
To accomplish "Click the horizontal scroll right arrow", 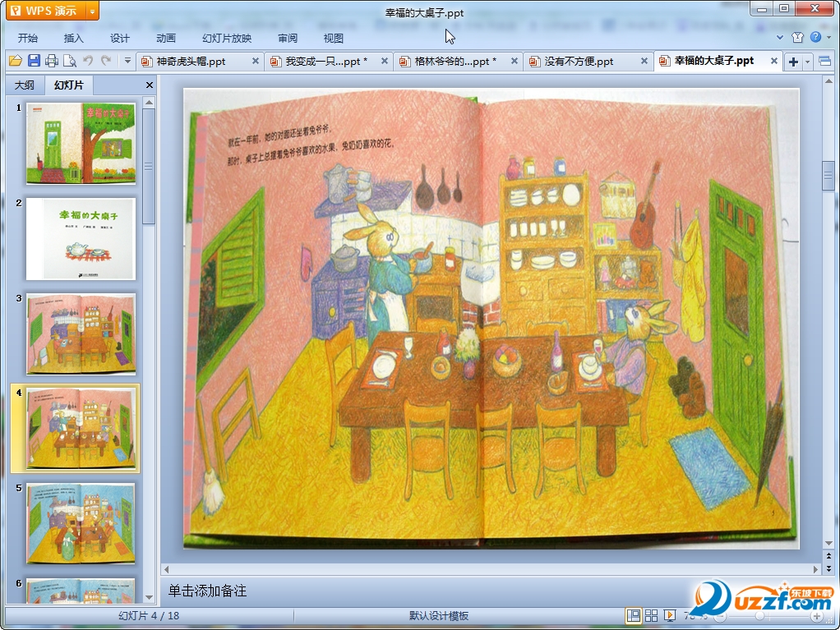I will point(815,569).
